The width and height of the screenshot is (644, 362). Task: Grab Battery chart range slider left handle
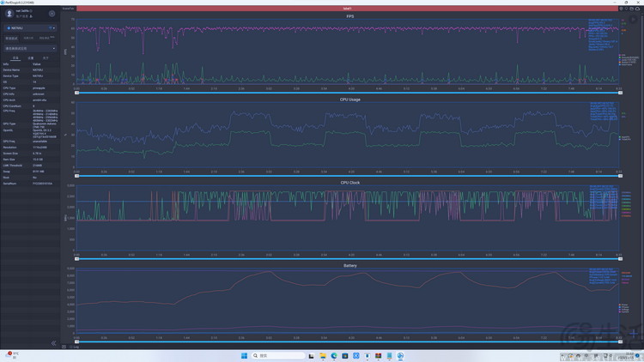pyautogui.click(x=76, y=341)
